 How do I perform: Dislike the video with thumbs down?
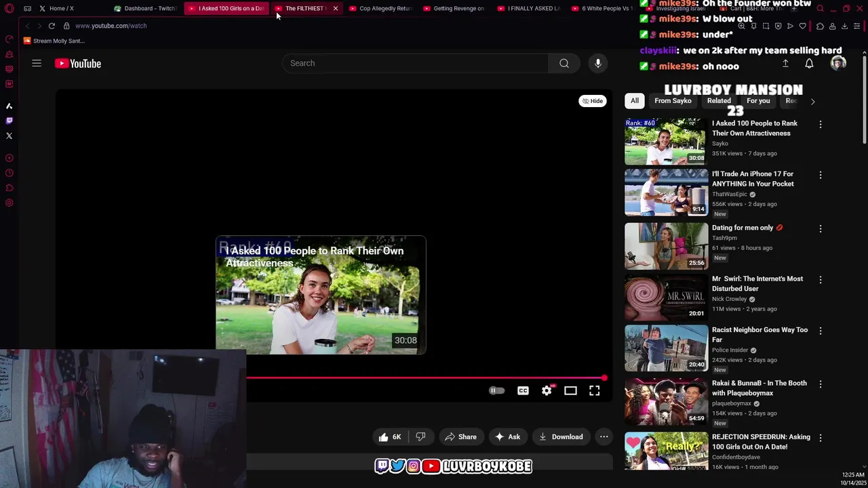(x=420, y=436)
